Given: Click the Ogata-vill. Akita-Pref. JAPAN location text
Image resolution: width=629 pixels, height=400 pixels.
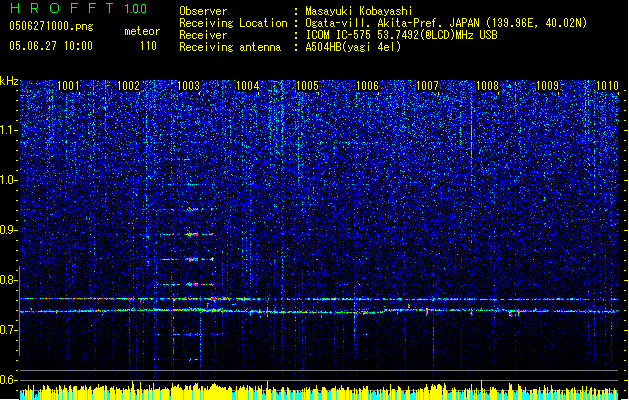Looking at the screenshot, I should [x=446, y=23].
